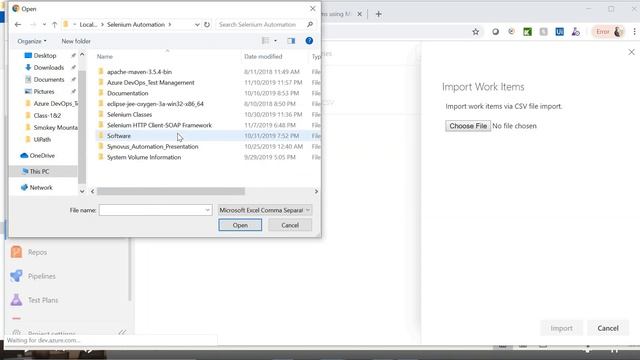Expand the address path history dropdown
Viewport: 640px width, 360px height.
[x=197, y=24]
